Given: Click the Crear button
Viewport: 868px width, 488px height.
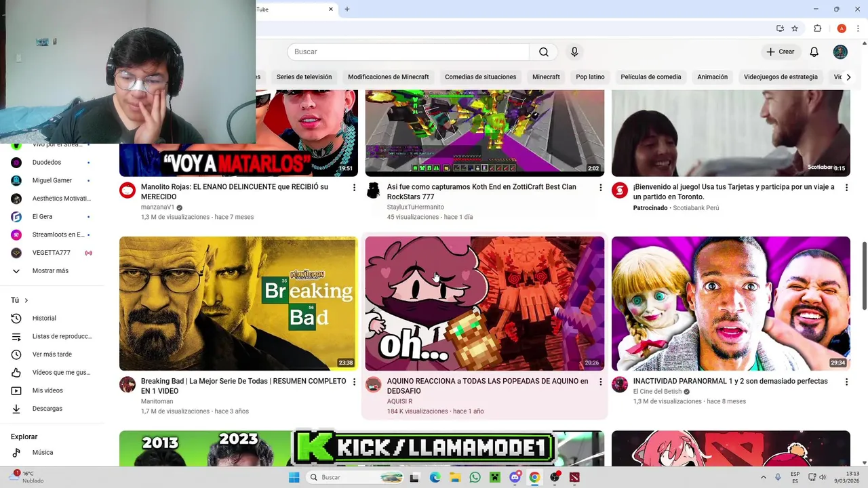Looking at the screenshot, I should pos(781,52).
